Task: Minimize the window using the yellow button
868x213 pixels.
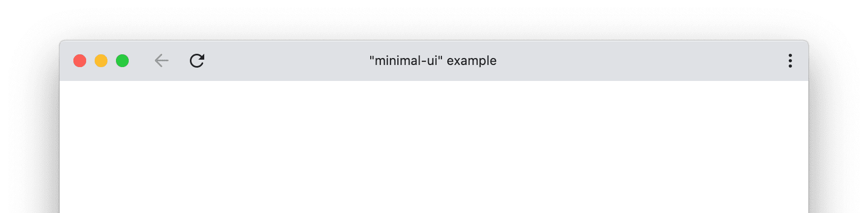Action: [x=101, y=61]
